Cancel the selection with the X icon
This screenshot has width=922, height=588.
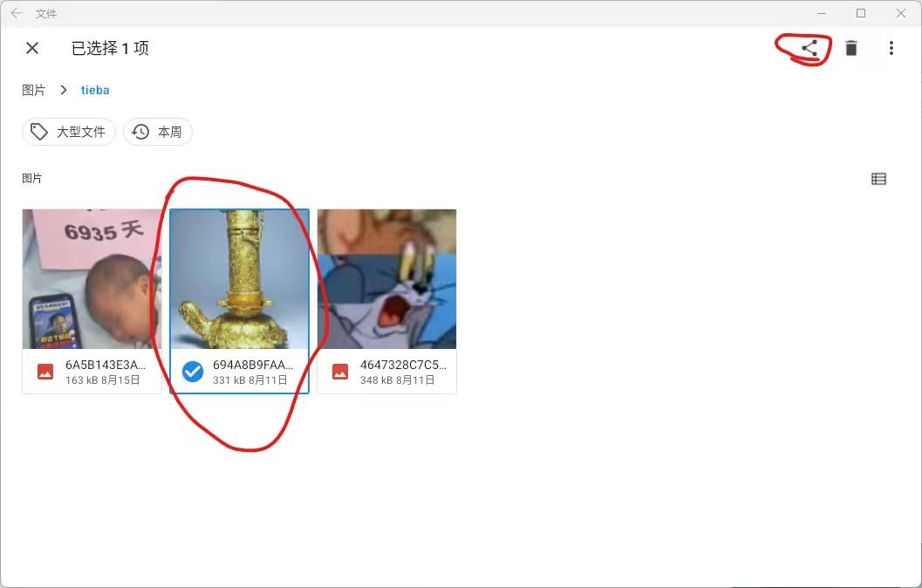click(32, 48)
